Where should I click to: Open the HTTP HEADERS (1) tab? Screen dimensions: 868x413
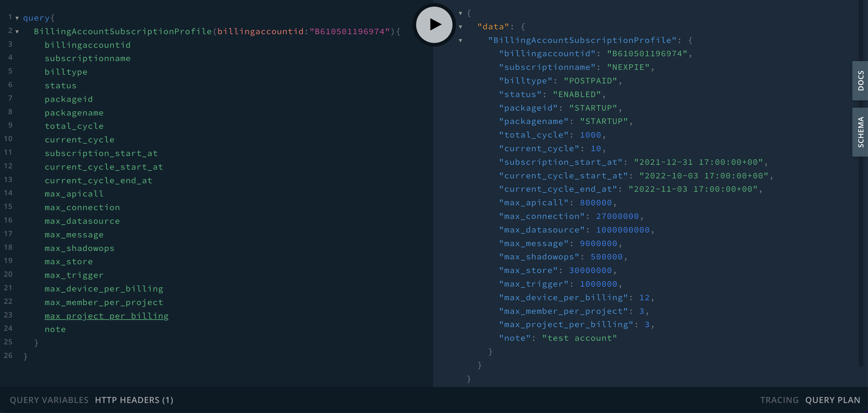[x=134, y=400]
